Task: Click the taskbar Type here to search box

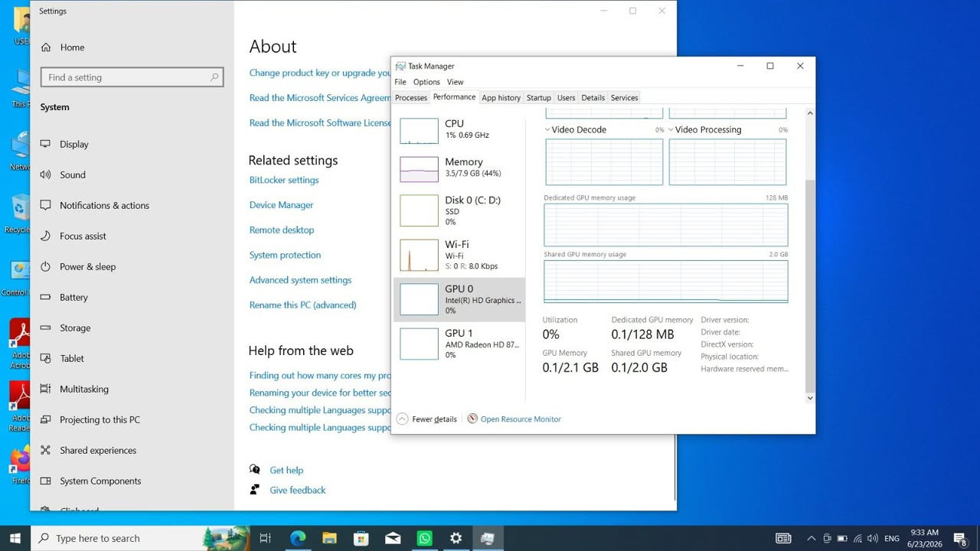Action: tap(140, 538)
